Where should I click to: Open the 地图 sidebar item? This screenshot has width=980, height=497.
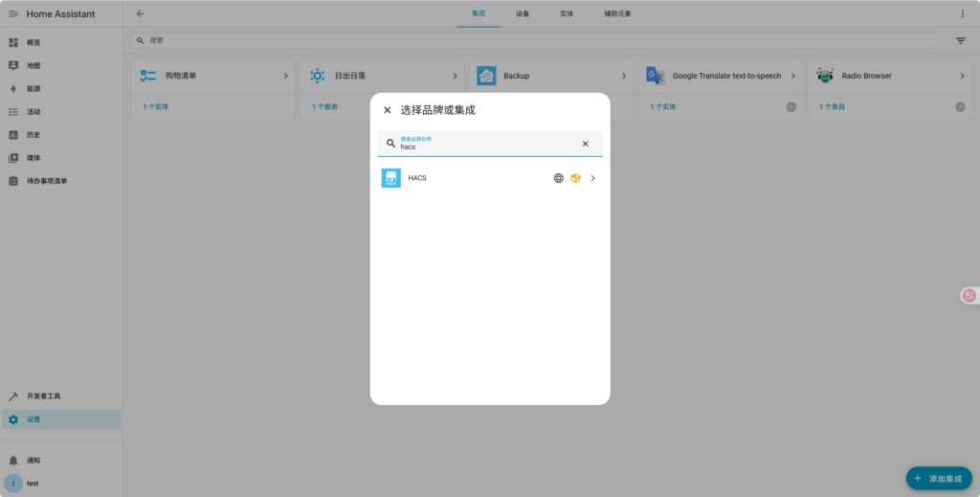pos(33,66)
